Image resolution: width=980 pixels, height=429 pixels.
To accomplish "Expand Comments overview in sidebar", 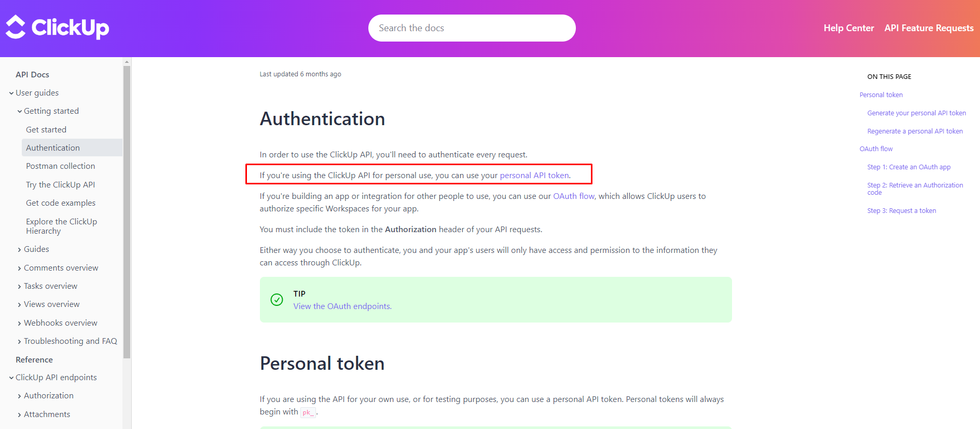I will coord(20,269).
